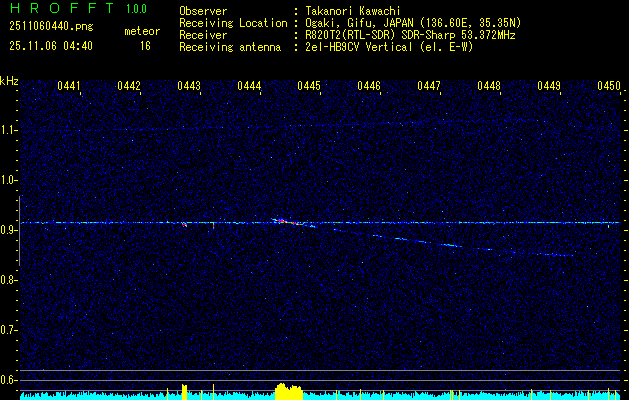Viewport: 629px width, 400px height.
Task: Select the 0.7 frequency axis label
Action: pyautogui.click(x=9, y=329)
